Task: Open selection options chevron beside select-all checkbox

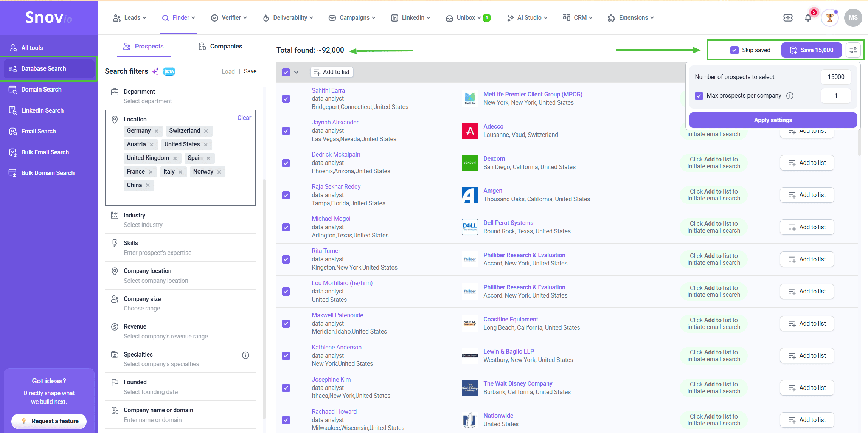Action: 297,72
